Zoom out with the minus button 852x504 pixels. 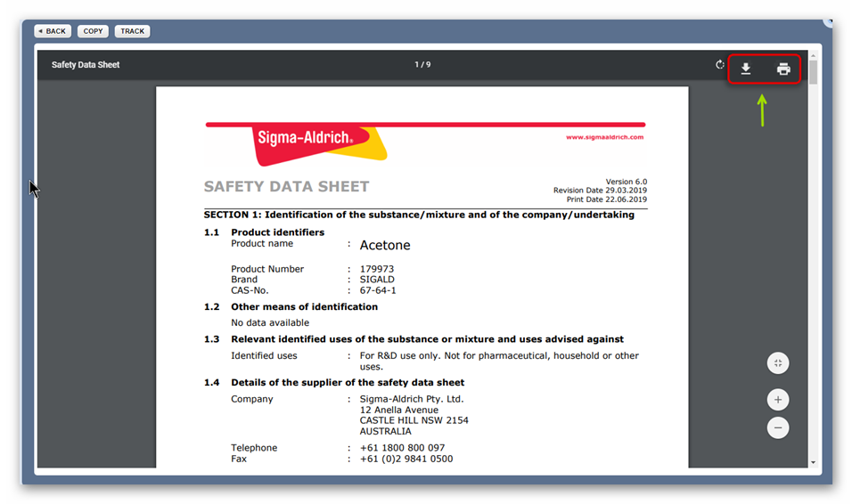[777, 427]
